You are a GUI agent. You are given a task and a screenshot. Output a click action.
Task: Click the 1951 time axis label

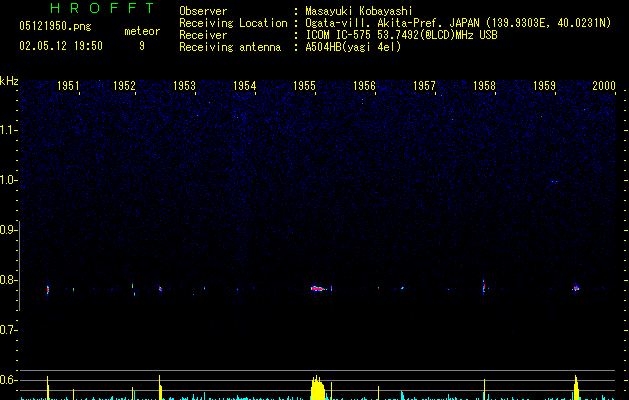click(68, 85)
